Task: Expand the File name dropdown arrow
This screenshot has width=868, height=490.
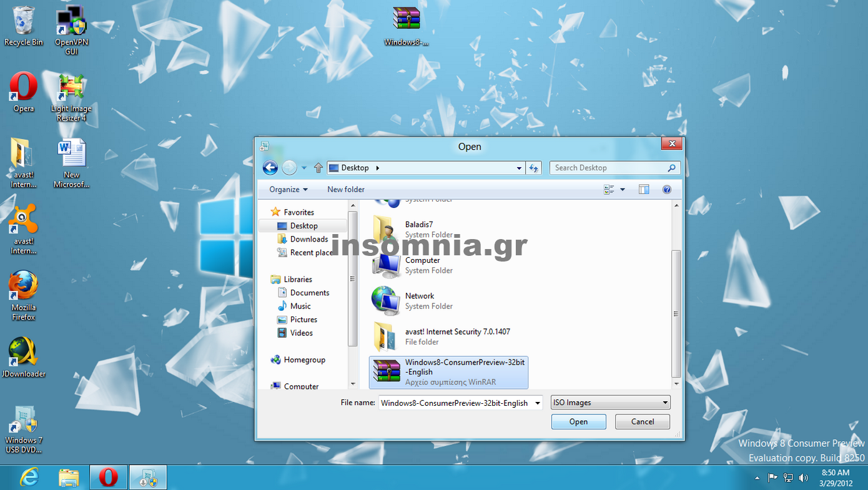Action: pos(538,403)
